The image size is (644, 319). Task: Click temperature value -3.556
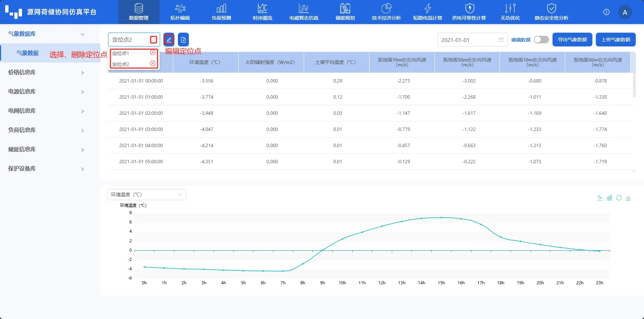coord(206,81)
